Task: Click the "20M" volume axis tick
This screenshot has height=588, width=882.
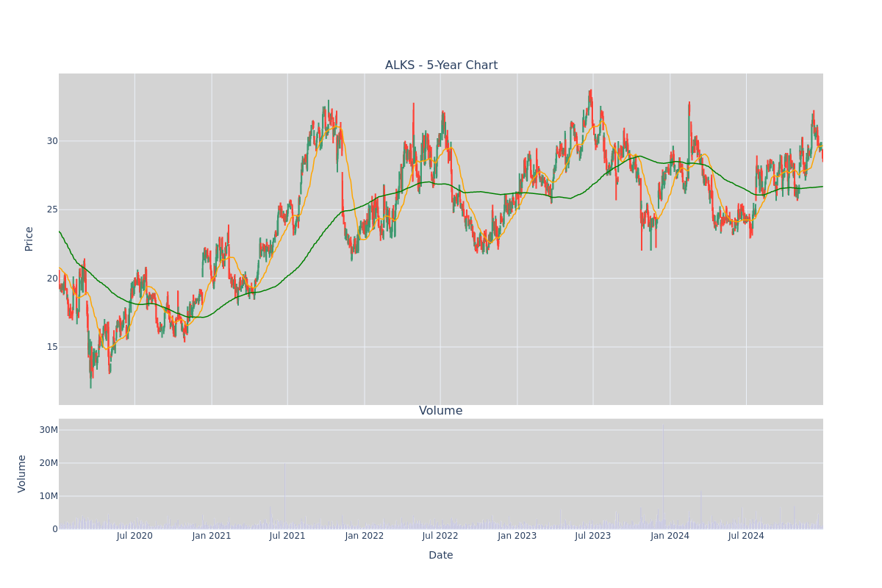Action: pyautogui.click(x=49, y=463)
